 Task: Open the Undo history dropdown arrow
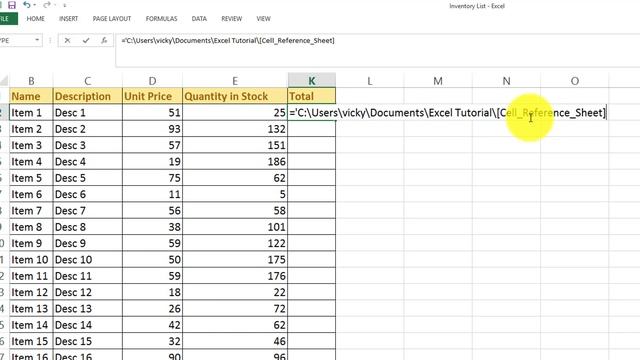tap(34, 5)
